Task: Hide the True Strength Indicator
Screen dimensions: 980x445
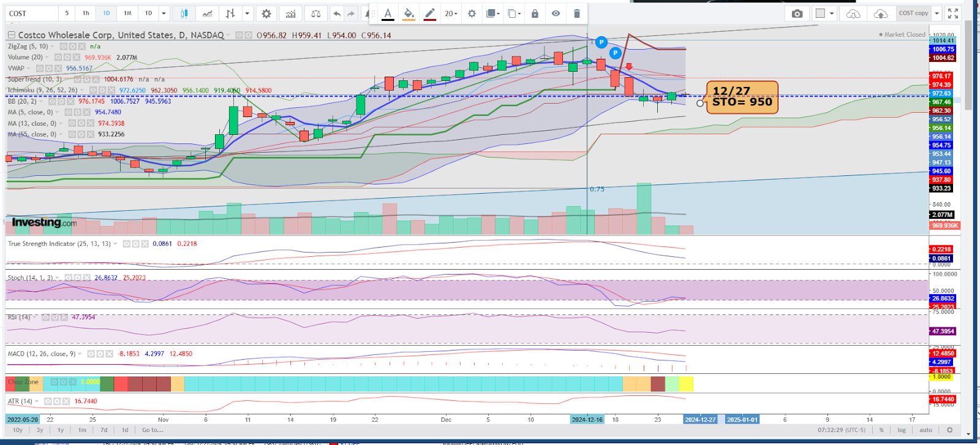Action: [126, 244]
